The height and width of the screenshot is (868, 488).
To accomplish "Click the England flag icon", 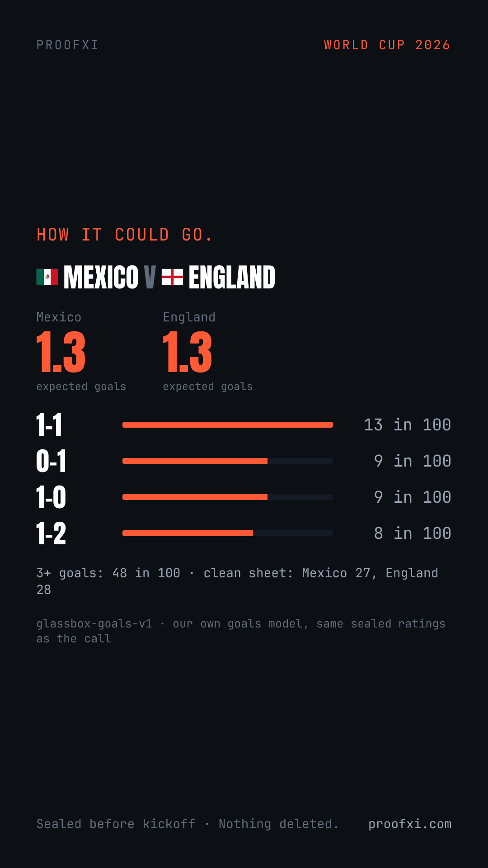I will point(172,277).
